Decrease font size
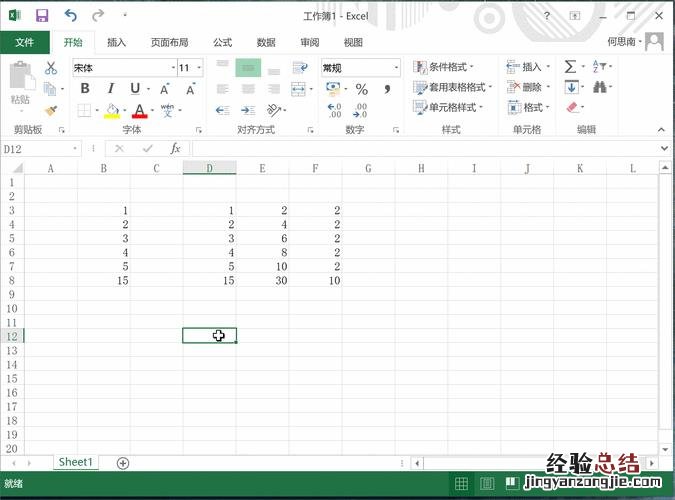The height and width of the screenshot is (500, 675). click(x=190, y=89)
